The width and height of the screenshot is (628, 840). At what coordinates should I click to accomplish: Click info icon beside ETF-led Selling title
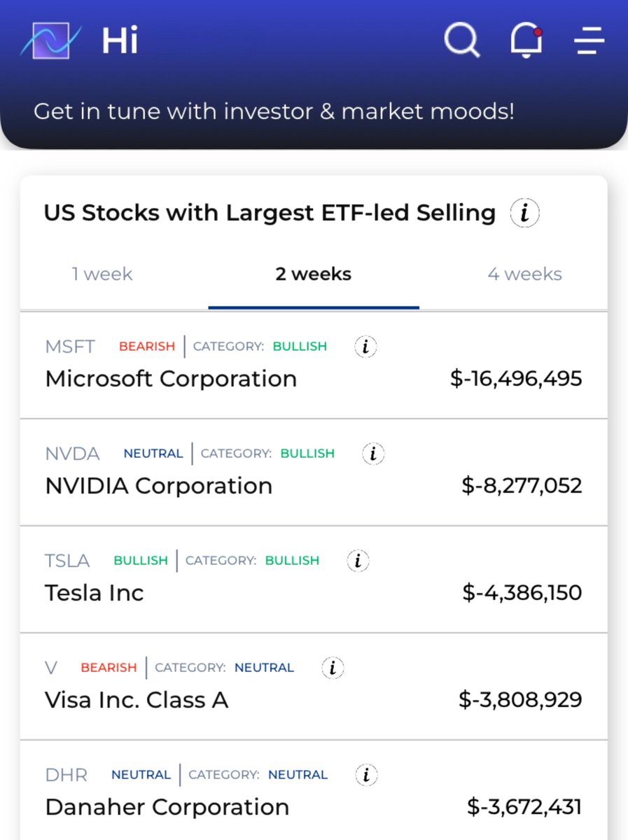coord(524,213)
